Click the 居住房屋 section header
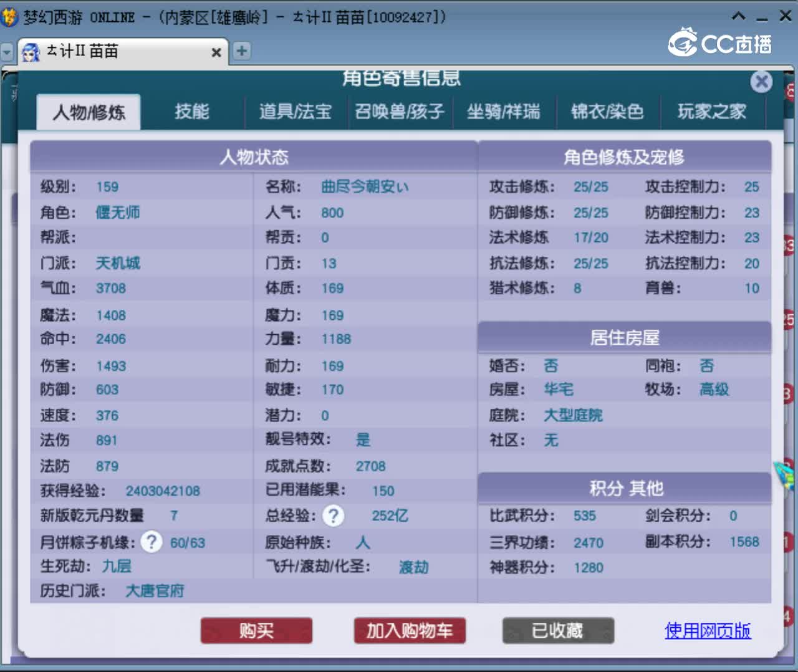798x672 pixels. [625, 338]
